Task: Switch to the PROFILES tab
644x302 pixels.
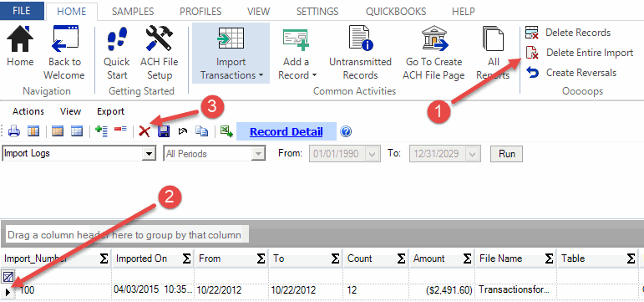Action: click(x=200, y=12)
